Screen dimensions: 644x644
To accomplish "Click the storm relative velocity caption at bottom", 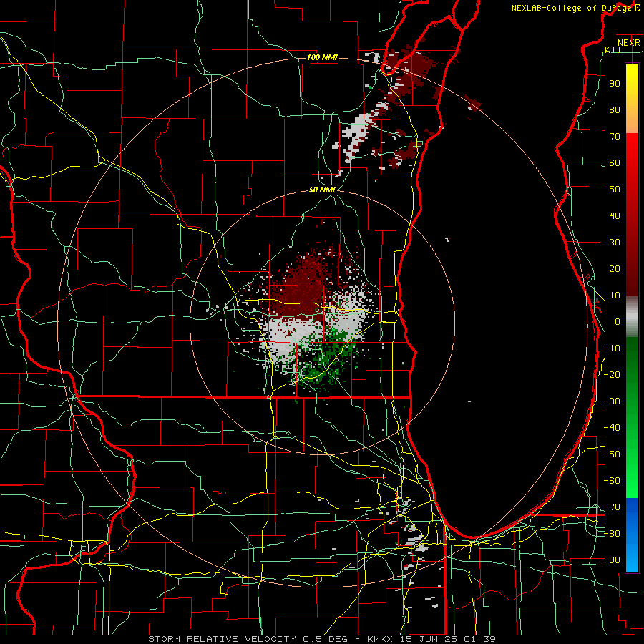I will 322,639.
